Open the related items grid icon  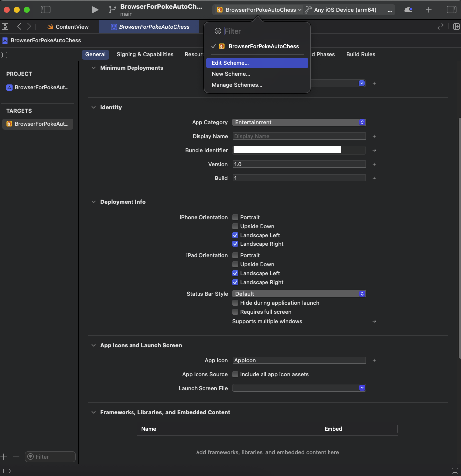pyautogui.click(x=5, y=27)
